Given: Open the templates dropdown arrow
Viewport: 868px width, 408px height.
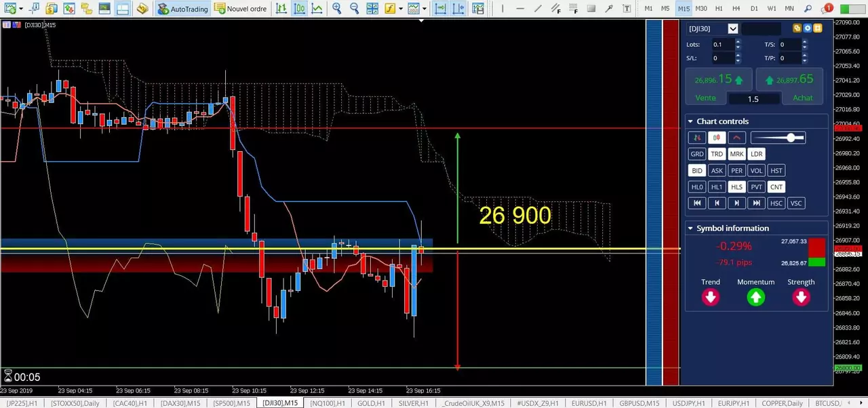Looking at the screenshot, I should click(424, 9).
